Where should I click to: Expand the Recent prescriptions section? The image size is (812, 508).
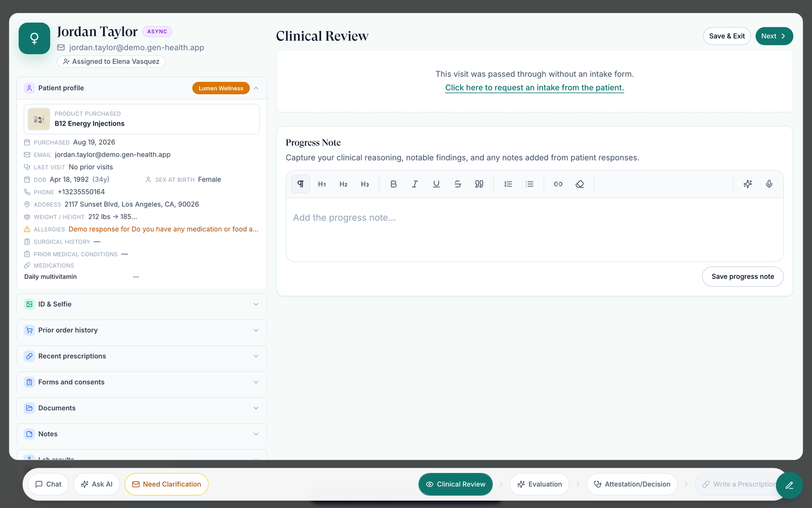click(142, 356)
